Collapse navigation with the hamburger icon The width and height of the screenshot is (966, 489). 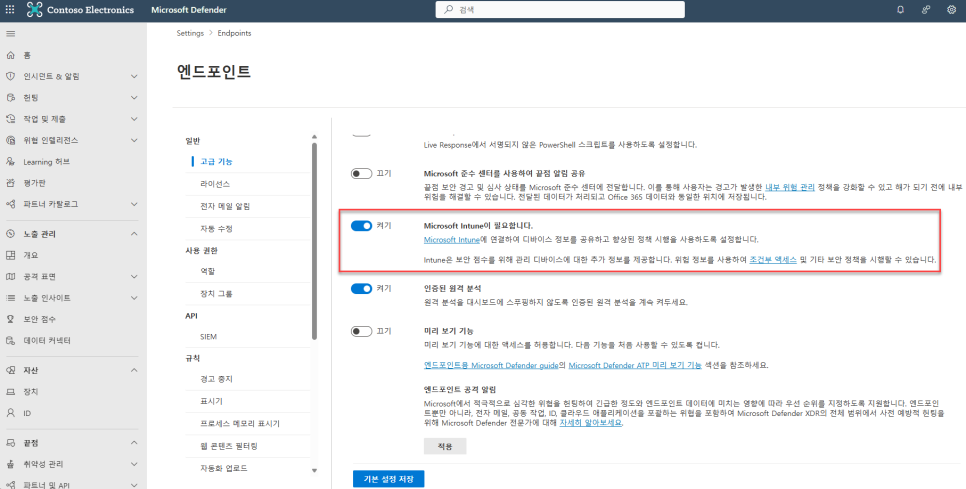(x=10, y=34)
